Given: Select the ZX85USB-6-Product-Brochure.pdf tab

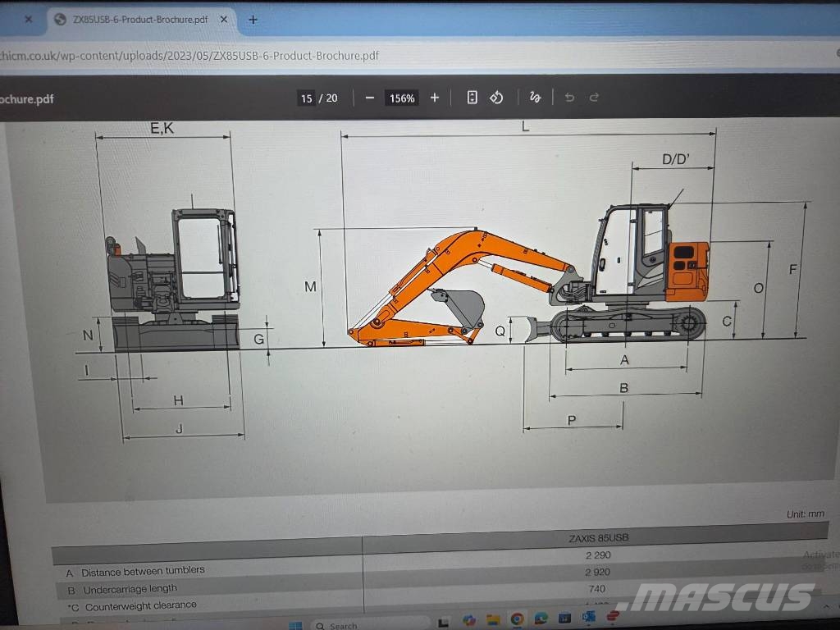Looking at the screenshot, I should (x=140, y=20).
